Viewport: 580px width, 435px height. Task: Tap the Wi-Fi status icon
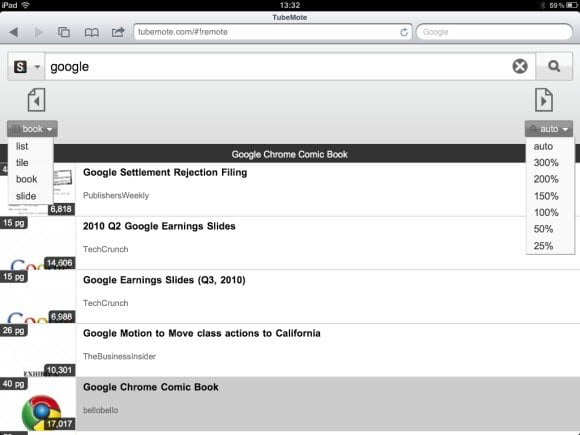26,5
